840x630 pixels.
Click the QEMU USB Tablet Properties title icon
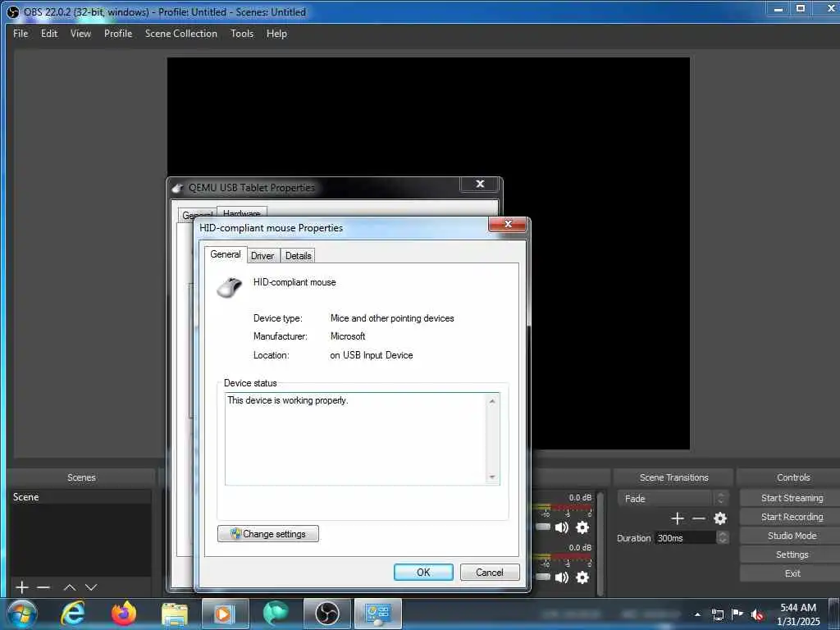tap(177, 188)
